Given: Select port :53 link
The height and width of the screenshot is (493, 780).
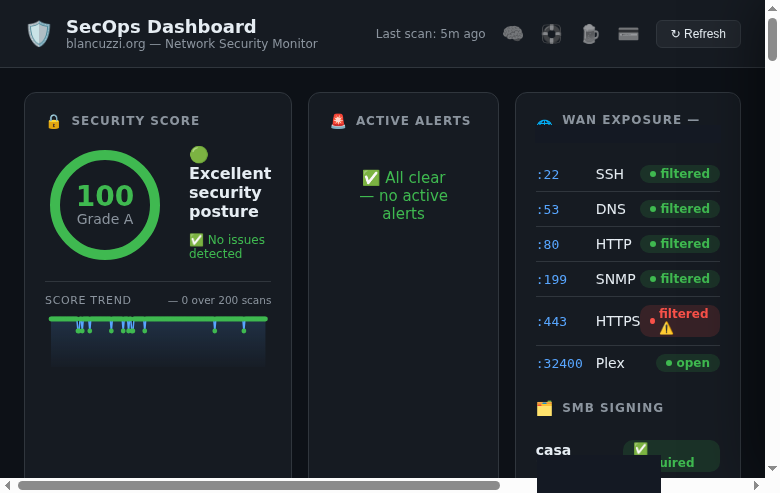Looking at the screenshot, I should (548, 209).
